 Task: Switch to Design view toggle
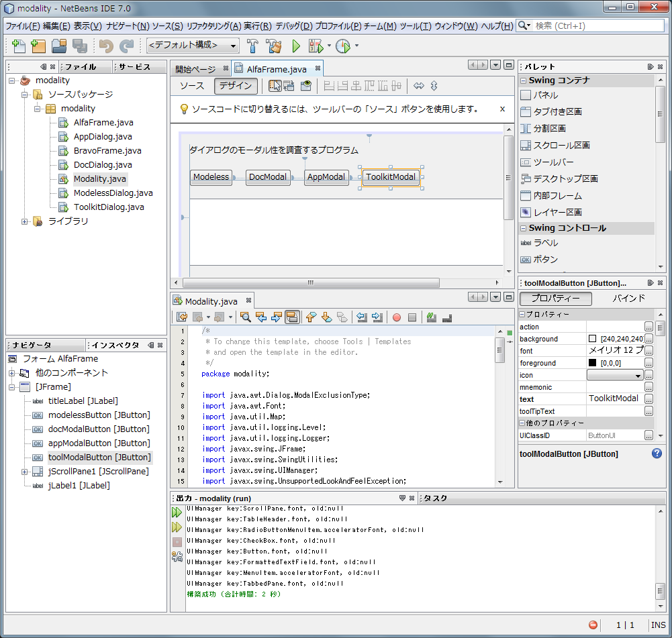236,86
